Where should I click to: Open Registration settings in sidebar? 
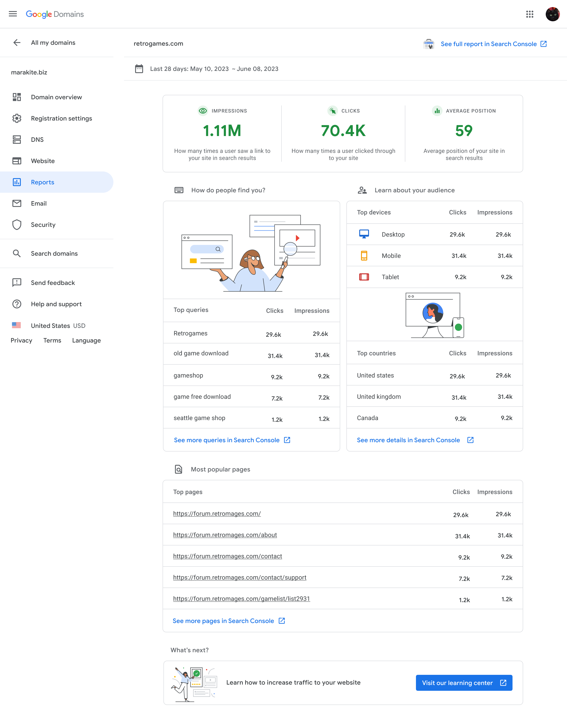pos(57,118)
